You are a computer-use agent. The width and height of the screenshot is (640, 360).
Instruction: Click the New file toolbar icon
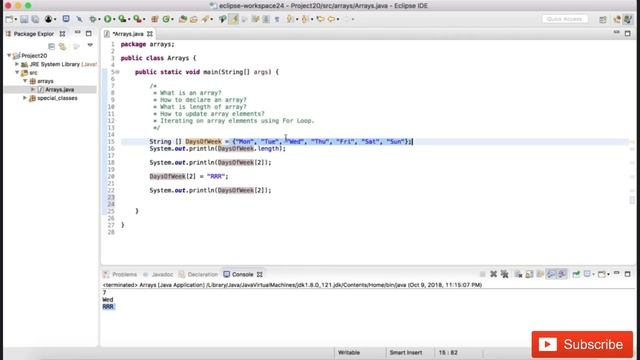[9, 19]
